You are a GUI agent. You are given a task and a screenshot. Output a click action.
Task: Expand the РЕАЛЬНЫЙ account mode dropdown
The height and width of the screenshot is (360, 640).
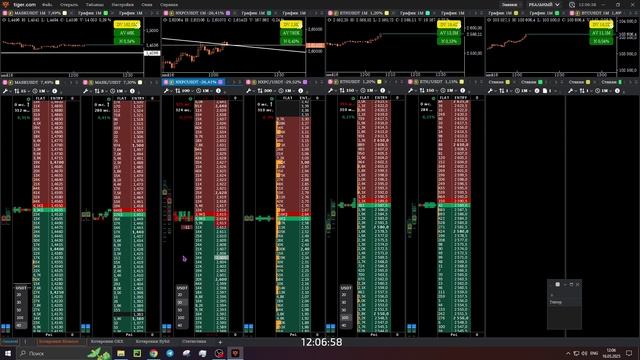point(544,4)
